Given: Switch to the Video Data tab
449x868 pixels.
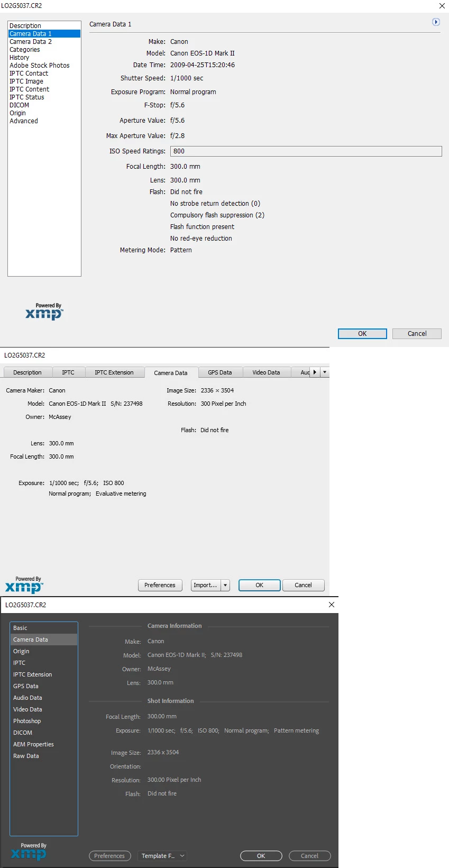Looking at the screenshot, I should [266, 372].
